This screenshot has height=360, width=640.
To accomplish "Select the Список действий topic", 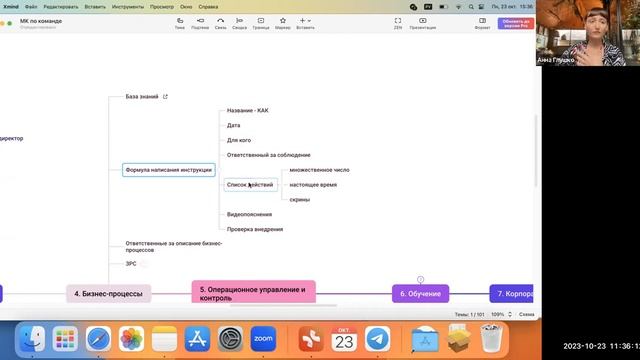I will coord(250,185).
